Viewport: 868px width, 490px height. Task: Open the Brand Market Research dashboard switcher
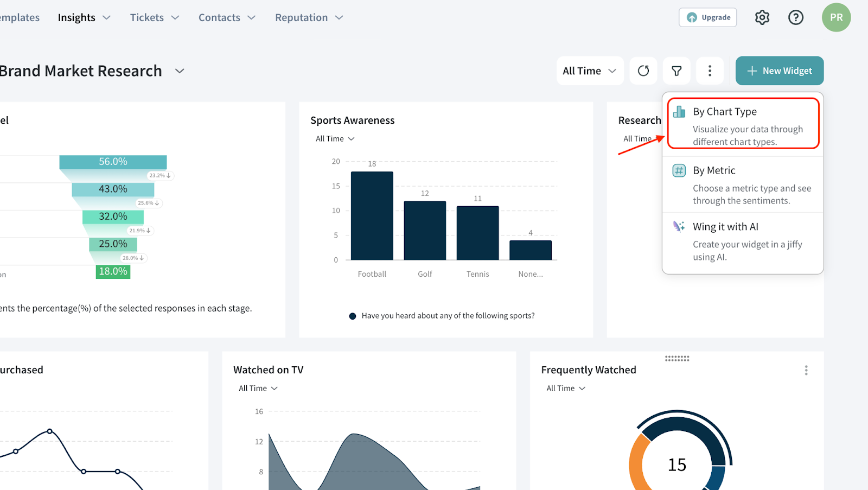tap(180, 71)
